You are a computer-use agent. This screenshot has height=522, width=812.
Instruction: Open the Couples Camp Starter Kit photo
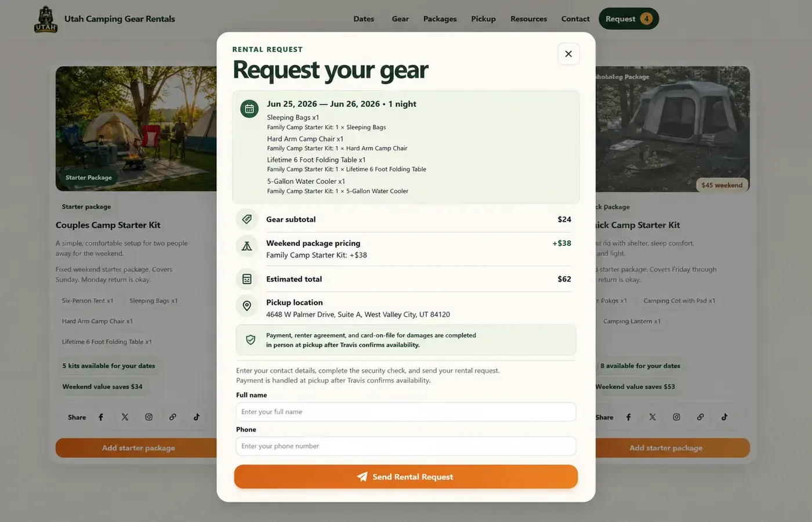pyautogui.click(x=136, y=128)
